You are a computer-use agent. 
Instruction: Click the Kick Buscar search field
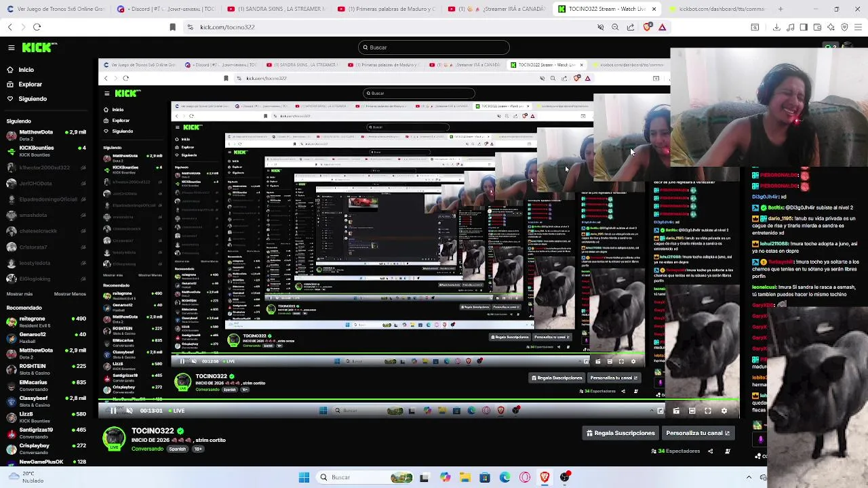tap(434, 47)
